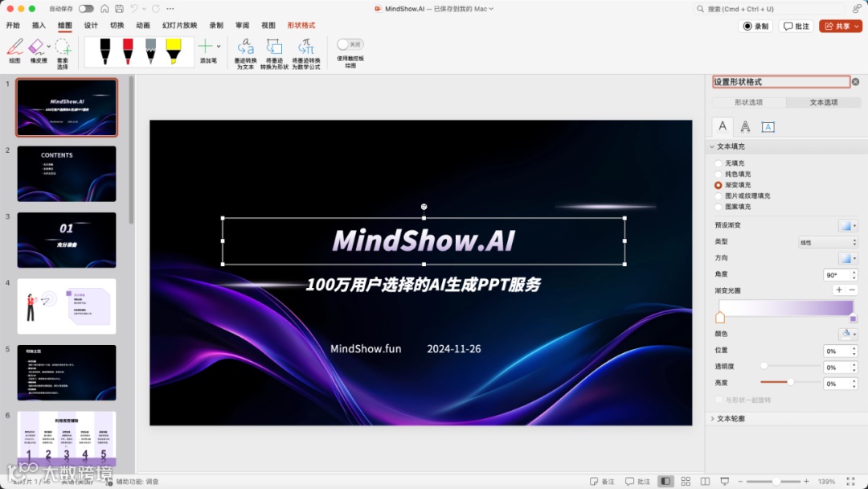Screen dimensions: 868x489
Task: Select the 套索选择 lasso tool
Action: (x=63, y=53)
